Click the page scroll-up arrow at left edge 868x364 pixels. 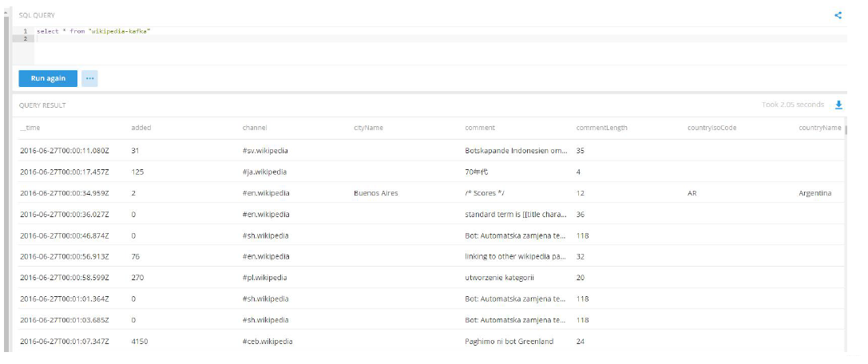(x=6, y=12)
